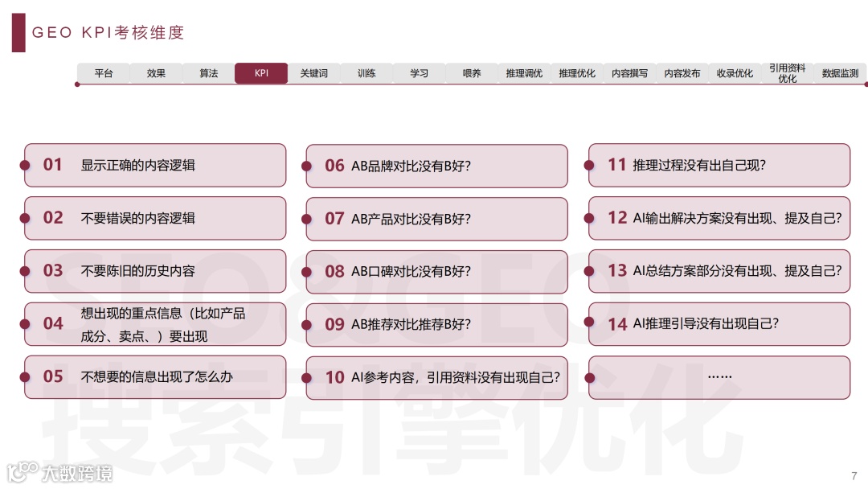Click card 05 不想要的信息出现了怎么办
868x489 pixels.
coord(155,377)
